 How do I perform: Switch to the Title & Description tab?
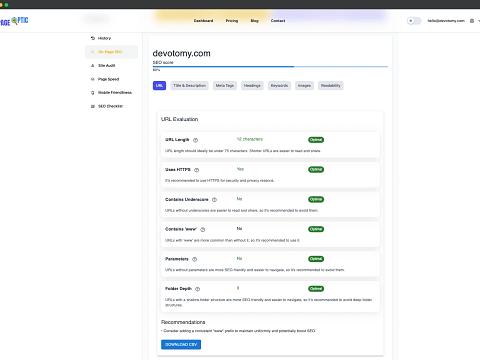click(189, 86)
